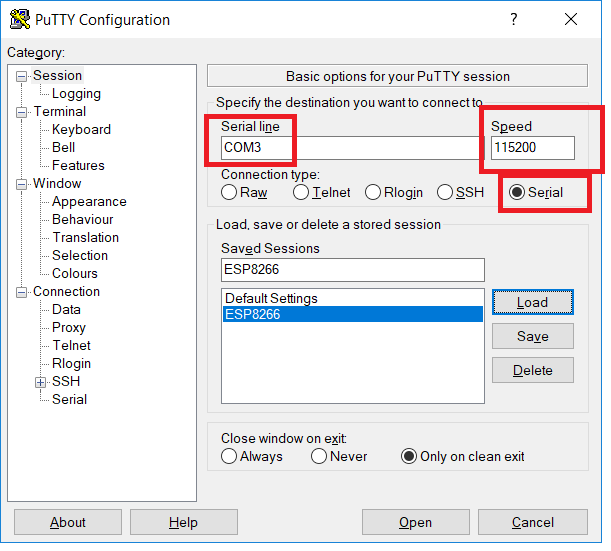Collapse the Terminal tree node
611x551 pixels.
[x=21, y=113]
